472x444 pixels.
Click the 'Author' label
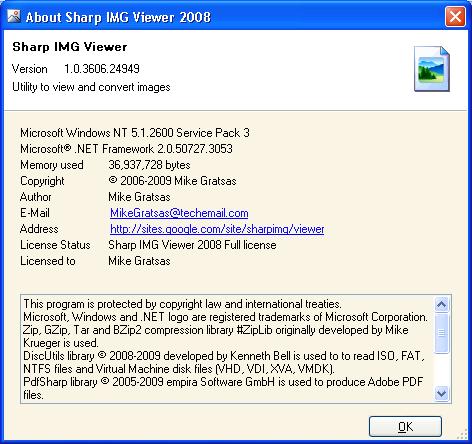tap(36, 197)
